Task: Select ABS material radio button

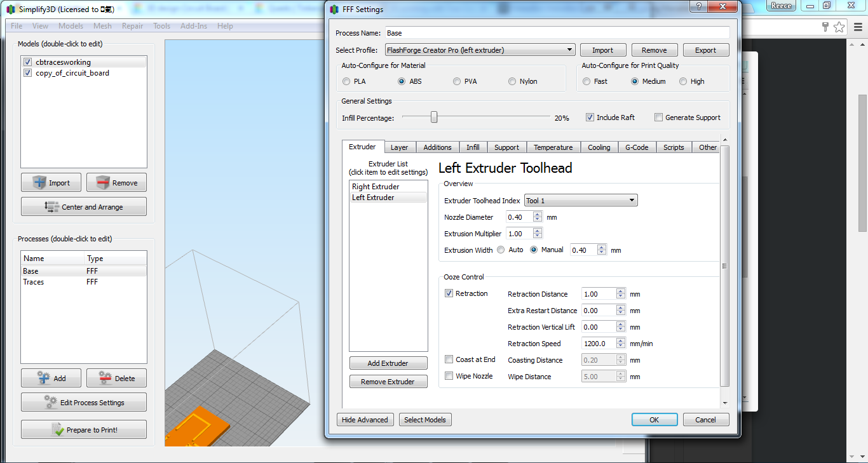Action: [x=402, y=81]
